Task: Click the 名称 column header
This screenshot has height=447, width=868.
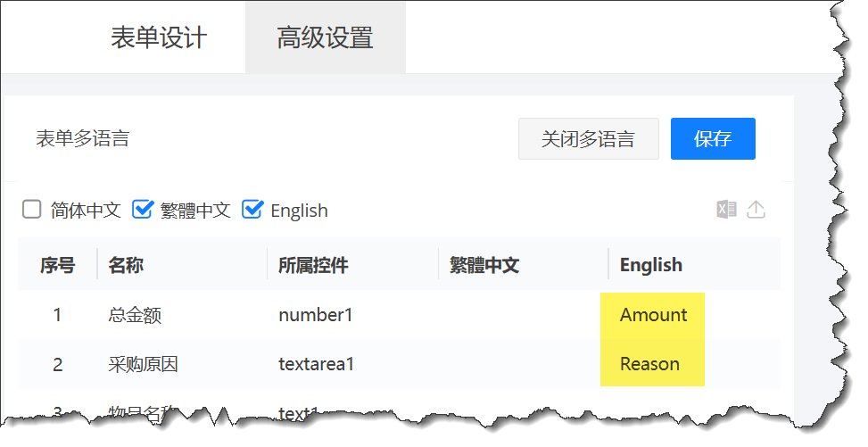Action: coord(126,265)
